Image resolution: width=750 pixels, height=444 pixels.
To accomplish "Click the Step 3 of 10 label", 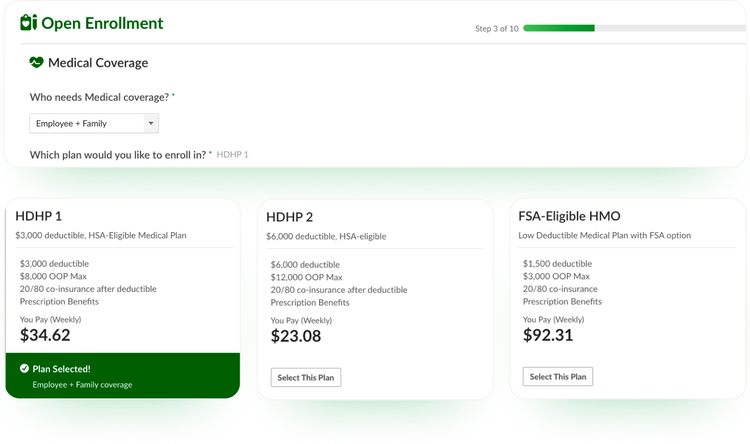I will (497, 29).
